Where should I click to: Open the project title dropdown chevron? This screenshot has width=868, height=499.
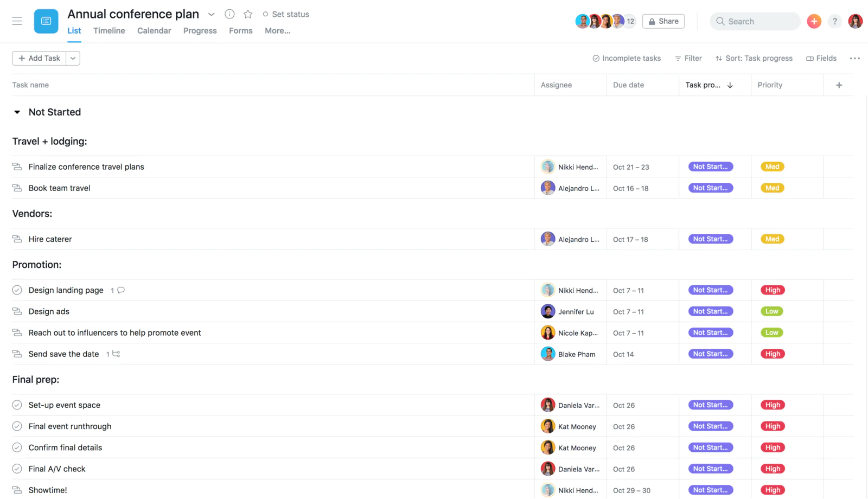click(x=211, y=14)
